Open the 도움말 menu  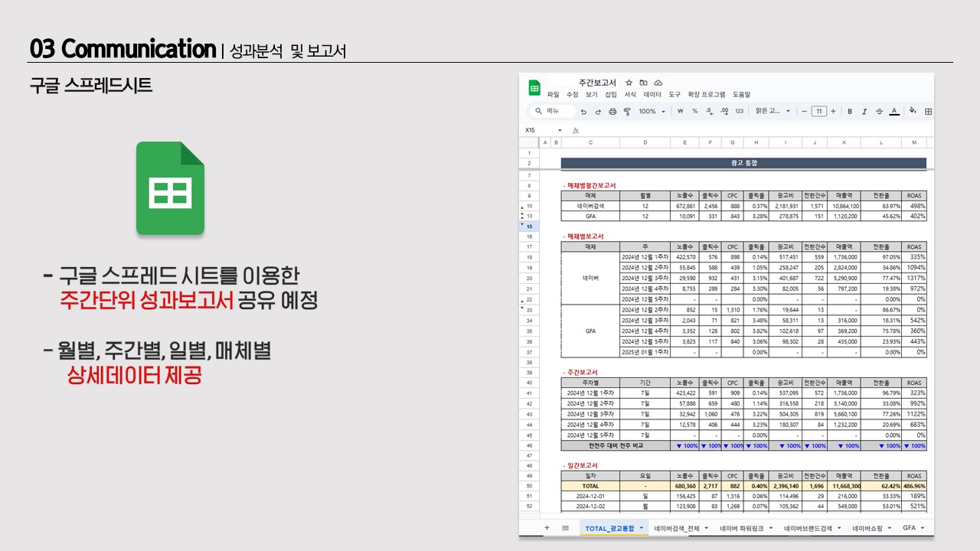pyautogui.click(x=741, y=95)
